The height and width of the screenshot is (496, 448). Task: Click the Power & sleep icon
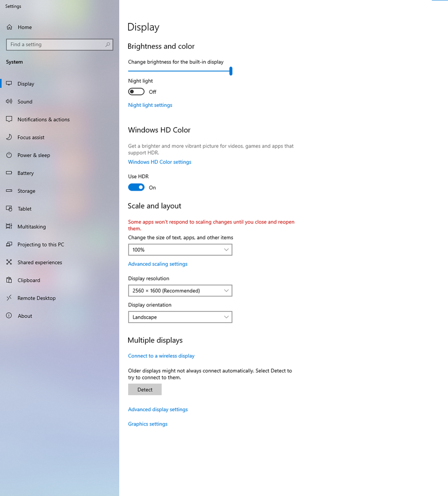point(9,155)
